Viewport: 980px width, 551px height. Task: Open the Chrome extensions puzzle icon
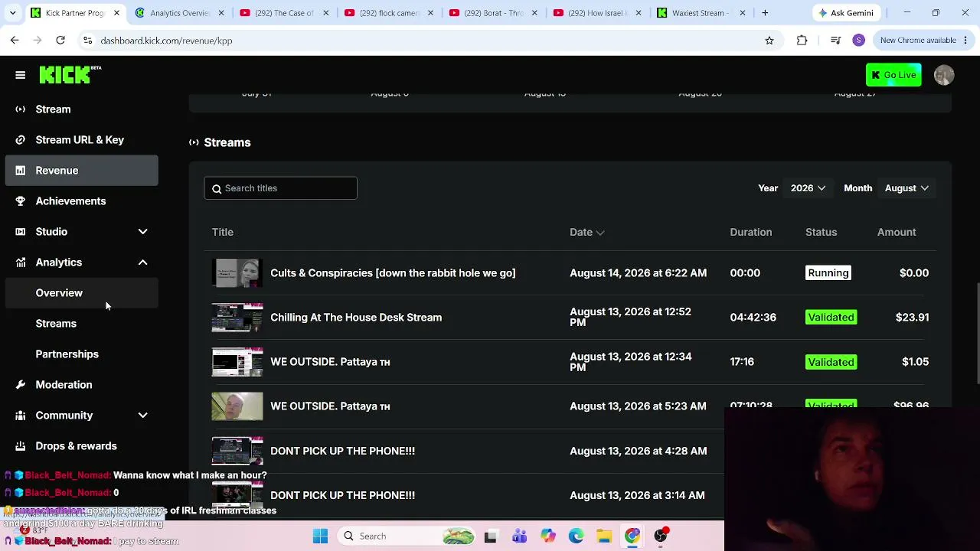802,41
